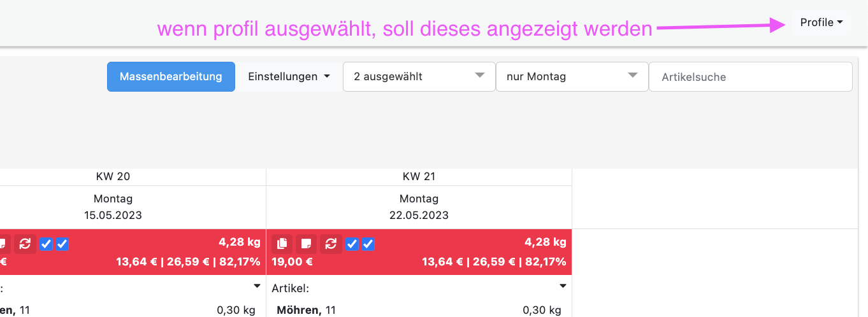The height and width of the screenshot is (317, 868).
Task: Toggle the second checkbox in KW 20
Action: [x=62, y=244]
